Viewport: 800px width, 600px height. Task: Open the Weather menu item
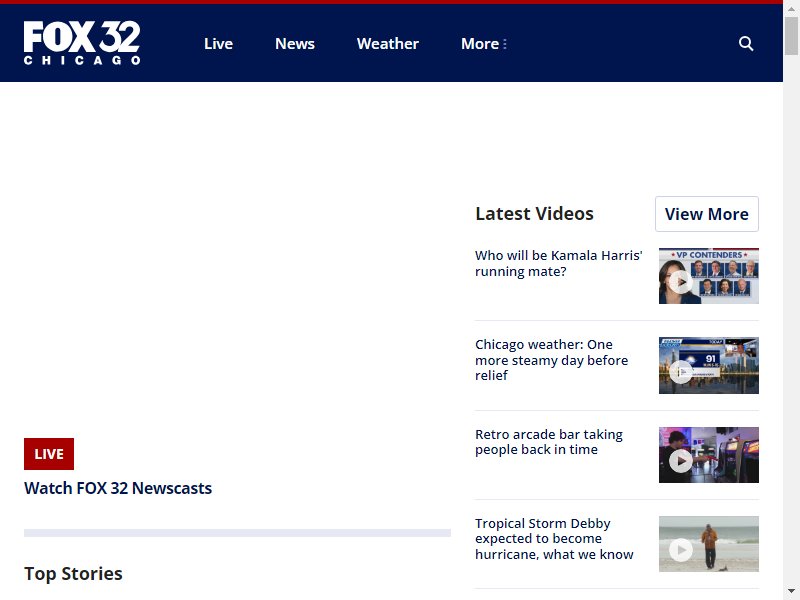[x=388, y=44]
